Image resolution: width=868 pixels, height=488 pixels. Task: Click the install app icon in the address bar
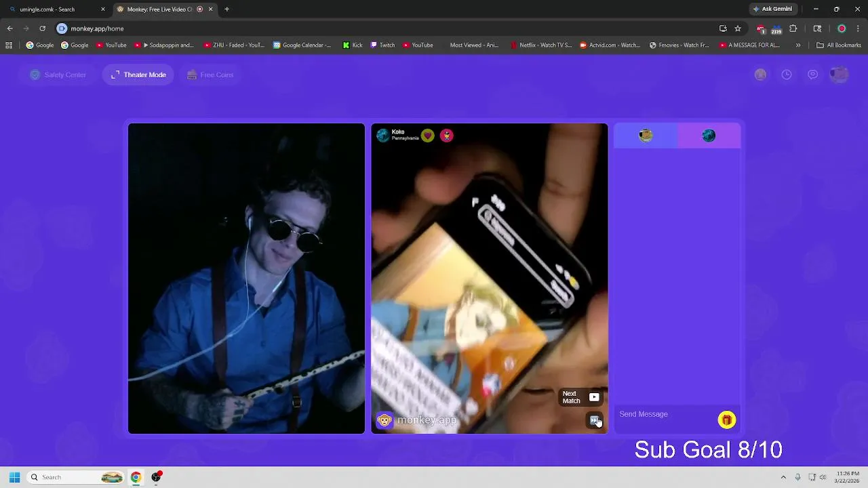pos(723,28)
